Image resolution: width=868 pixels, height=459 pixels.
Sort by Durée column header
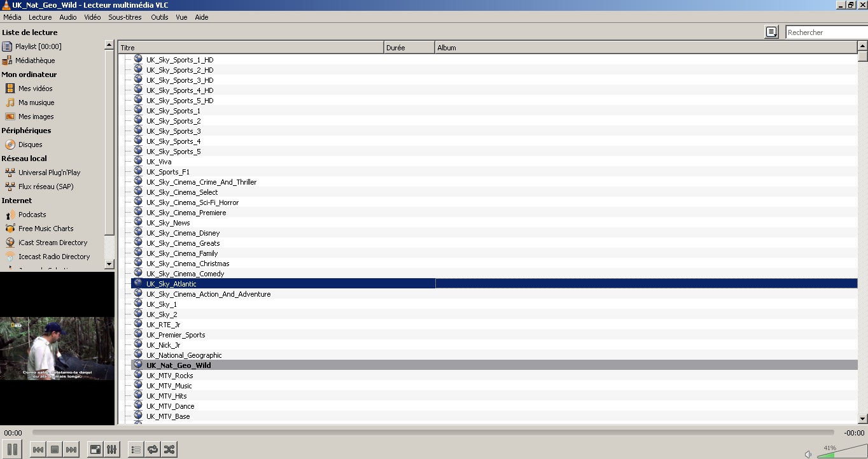click(409, 48)
